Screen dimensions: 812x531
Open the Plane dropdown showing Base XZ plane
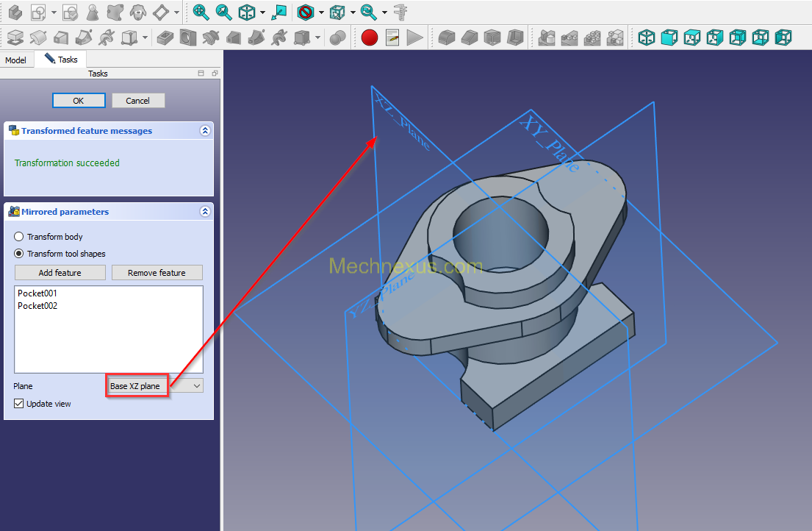(x=154, y=386)
